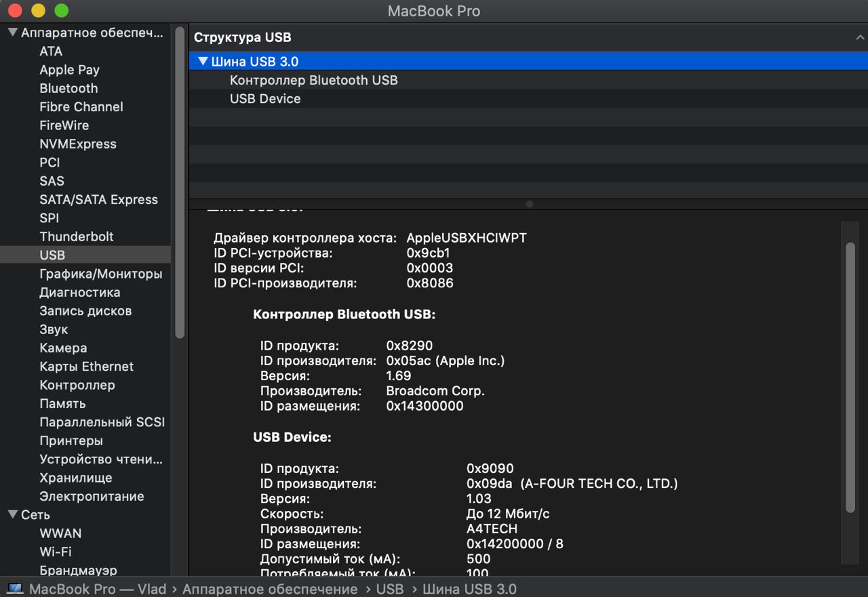Select Fibre Channel in the sidebar
Screen dimensions: 868x597
tap(81, 107)
